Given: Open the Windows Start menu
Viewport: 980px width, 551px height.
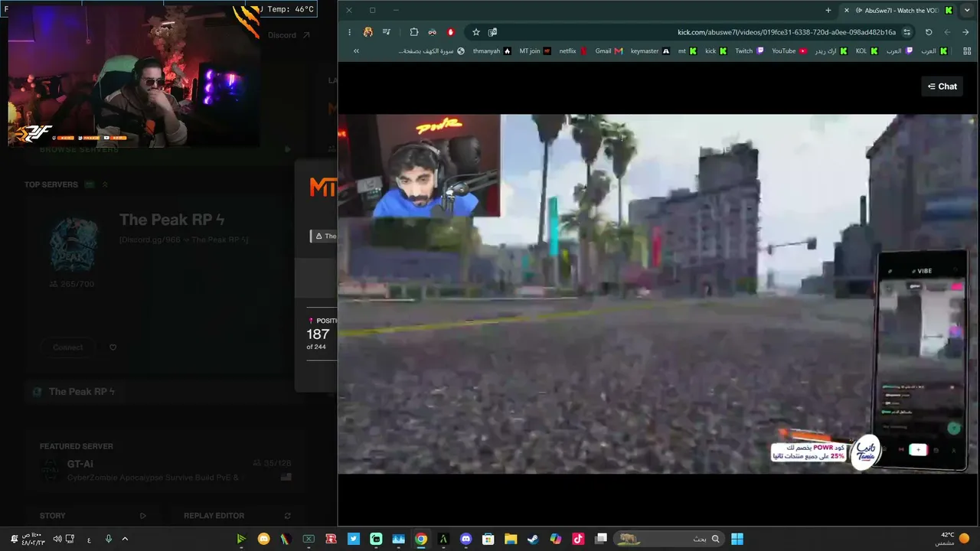Looking at the screenshot, I should click(x=737, y=539).
